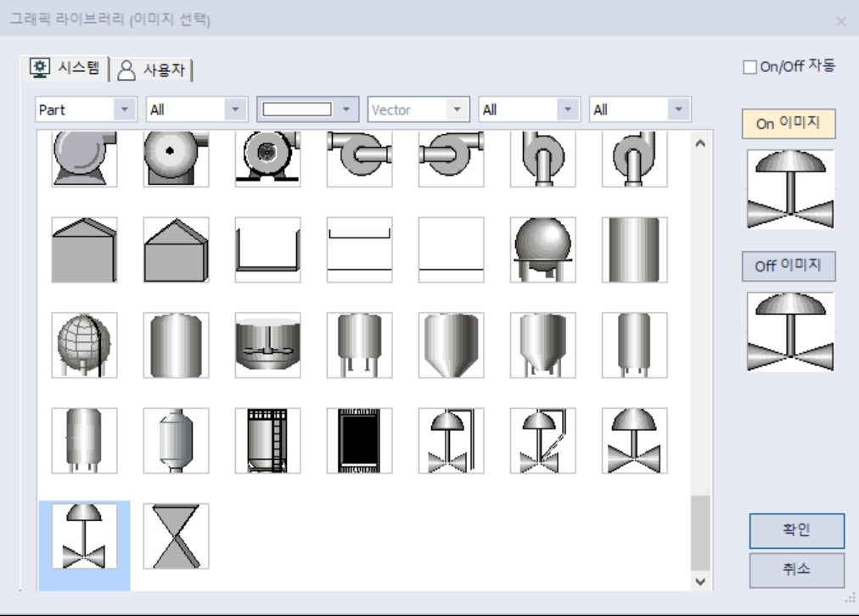This screenshot has height=616, width=859.
Task: Enable the On/Off 자동 checkbox
Action: click(750, 66)
